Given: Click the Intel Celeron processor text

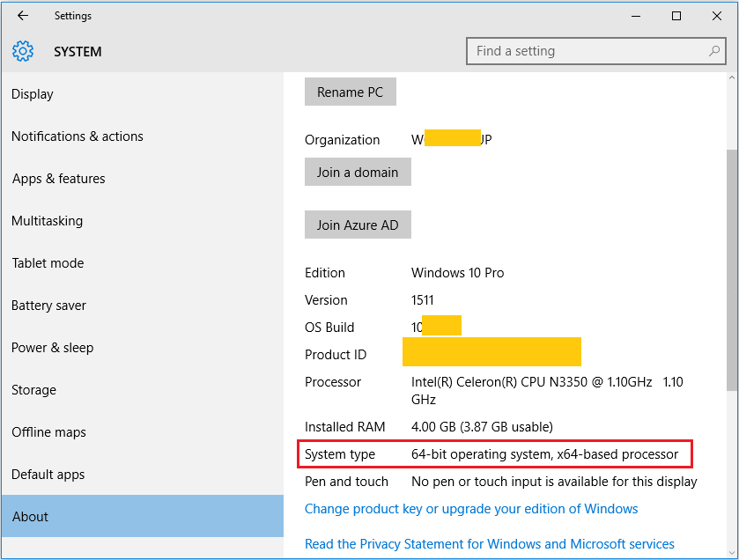Looking at the screenshot, I should [x=547, y=390].
